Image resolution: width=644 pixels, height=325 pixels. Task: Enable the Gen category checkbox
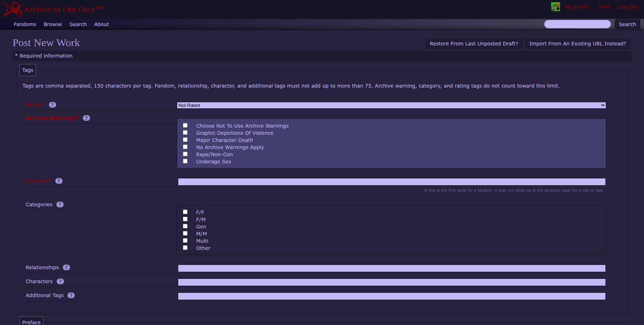(185, 226)
